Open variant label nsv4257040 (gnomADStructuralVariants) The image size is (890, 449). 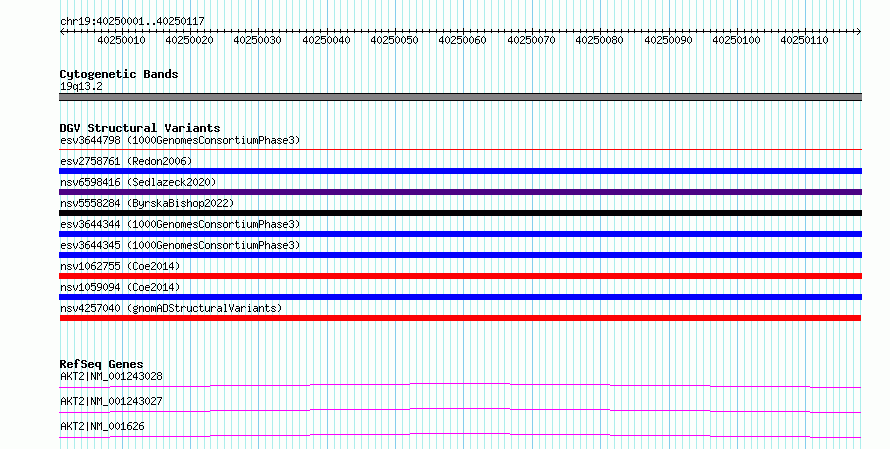click(x=171, y=308)
